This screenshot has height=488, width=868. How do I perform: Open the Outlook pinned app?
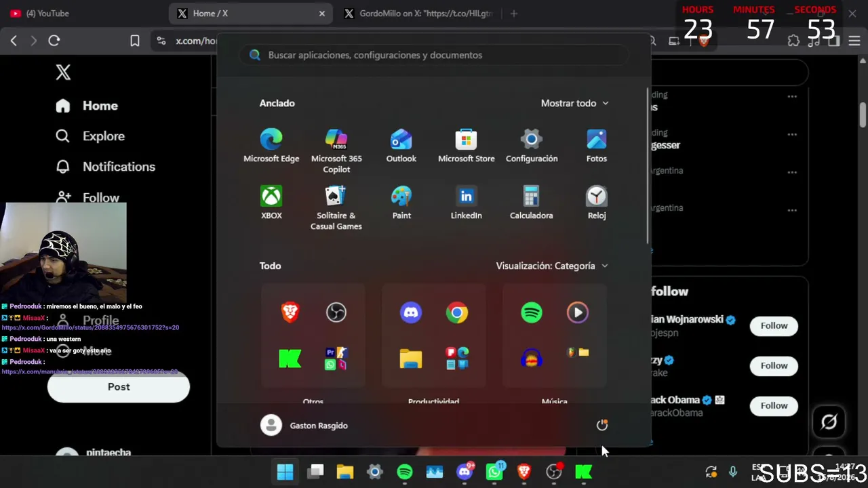tap(401, 146)
